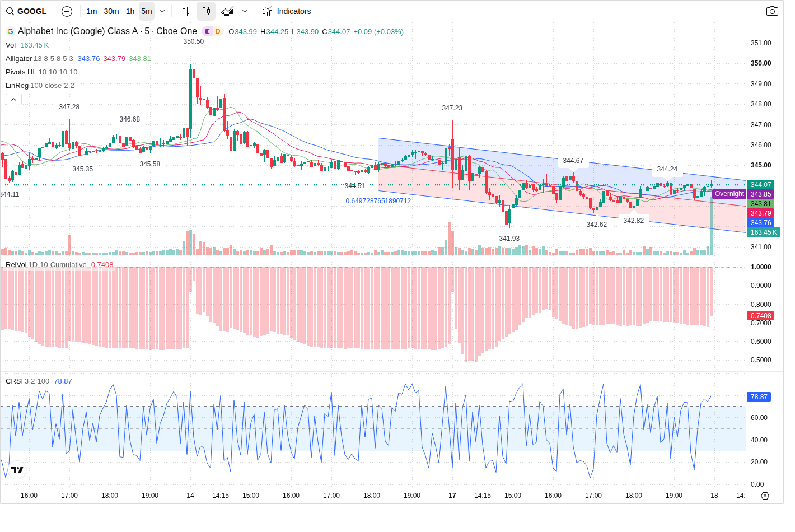
Task: Select the Vol indicator legend
Action: click(11, 45)
